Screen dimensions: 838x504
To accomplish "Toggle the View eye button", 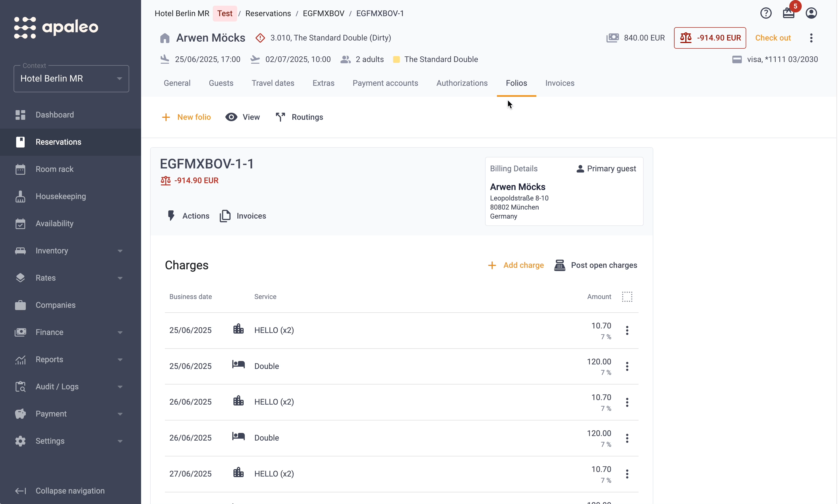I will pyautogui.click(x=242, y=117).
